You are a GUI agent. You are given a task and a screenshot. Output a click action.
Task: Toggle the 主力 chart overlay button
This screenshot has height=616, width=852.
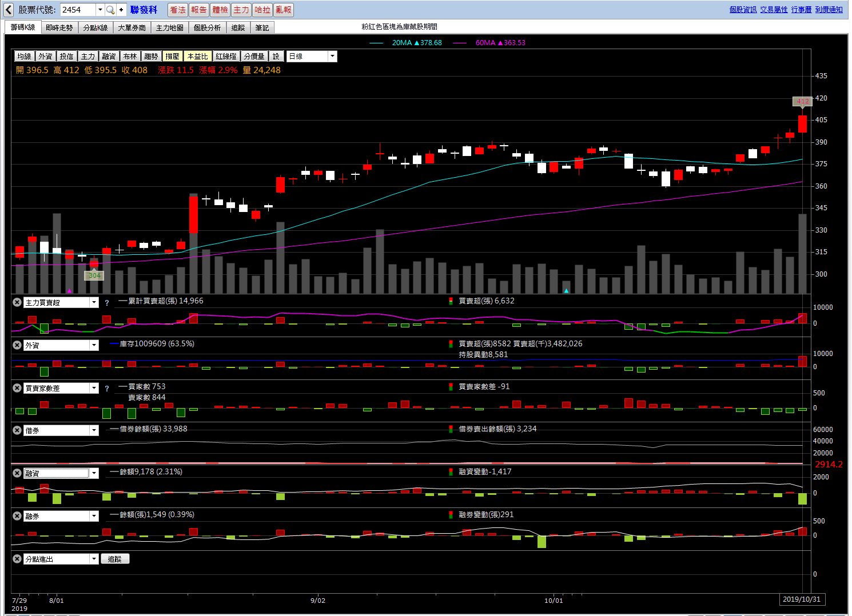click(x=87, y=56)
